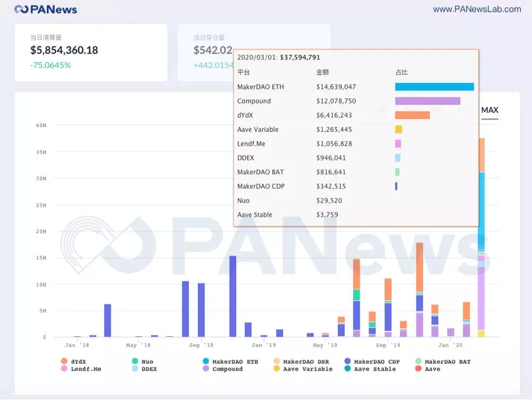This screenshot has width=532, height=401.
Task: Click the MakerDAO ETH legend marker
Action: pos(206,362)
